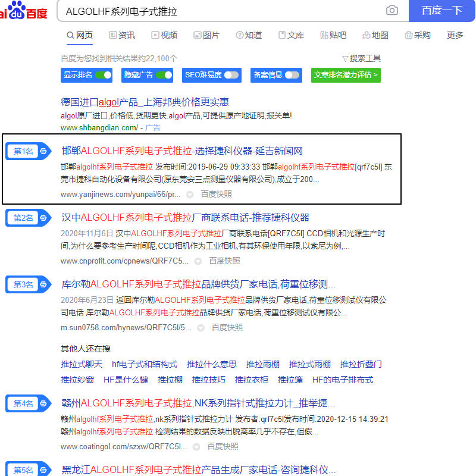Search related term 推拉衣柜
This screenshot has width=476, height=476.
coord(252,380)
